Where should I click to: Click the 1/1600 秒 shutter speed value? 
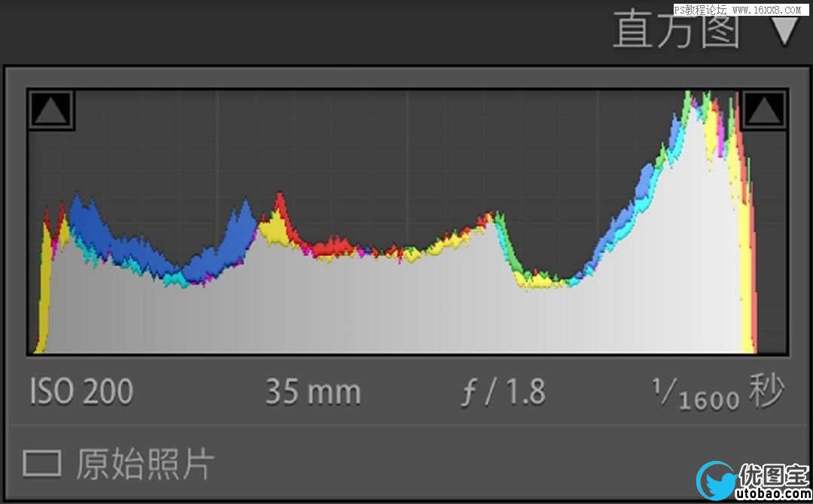click(x=717, y=392)
